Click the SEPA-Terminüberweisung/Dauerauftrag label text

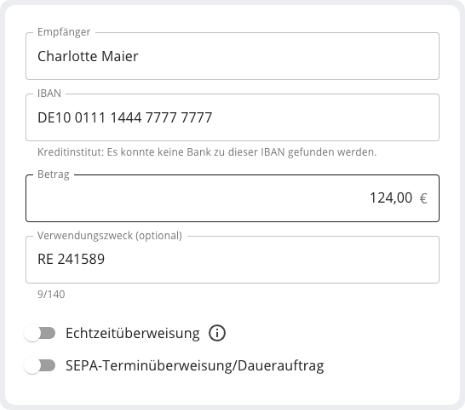tap(195, 366)
